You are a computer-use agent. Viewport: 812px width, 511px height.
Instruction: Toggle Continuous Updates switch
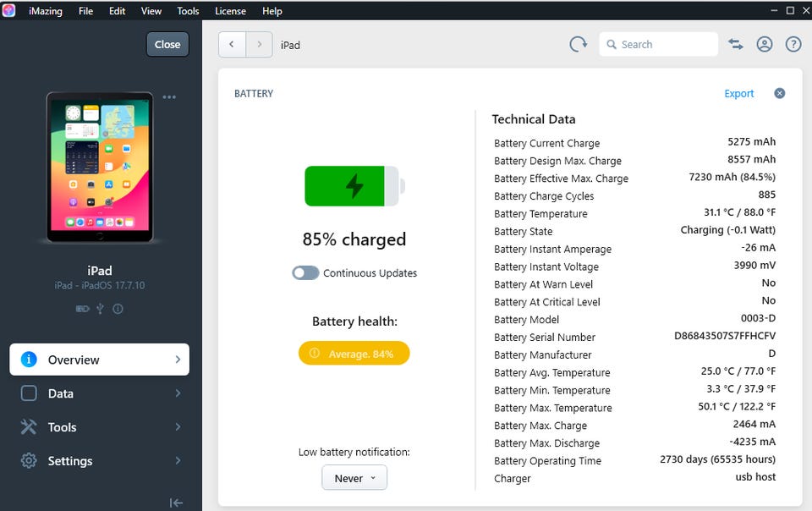(x=305, y=273)
